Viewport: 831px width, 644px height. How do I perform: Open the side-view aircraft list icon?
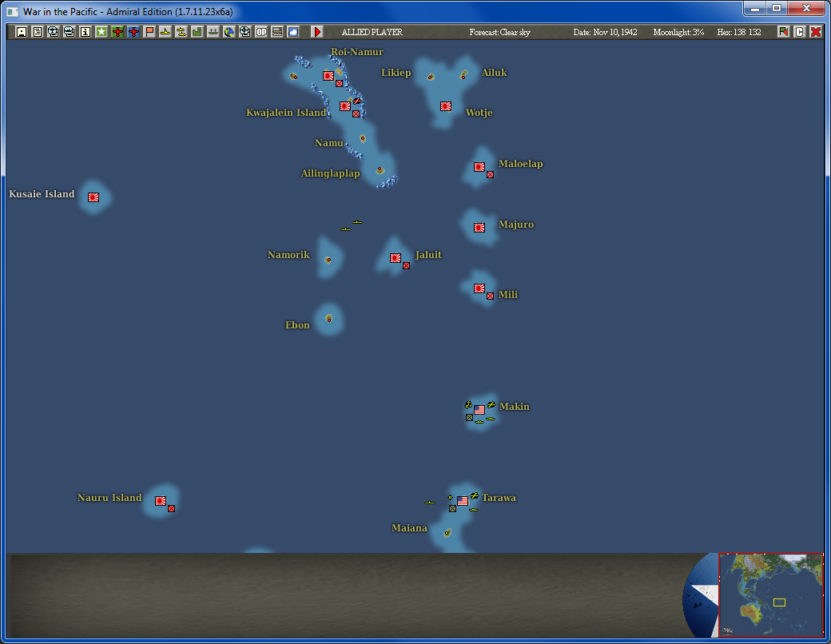pos(69,32)
